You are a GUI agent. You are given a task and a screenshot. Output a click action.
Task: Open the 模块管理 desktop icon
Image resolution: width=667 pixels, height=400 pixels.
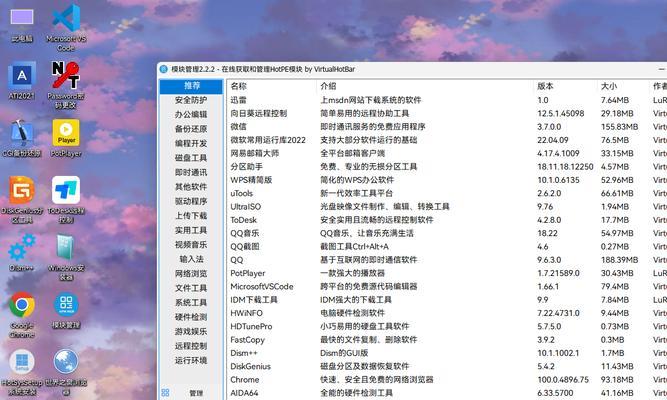point(66,311)
